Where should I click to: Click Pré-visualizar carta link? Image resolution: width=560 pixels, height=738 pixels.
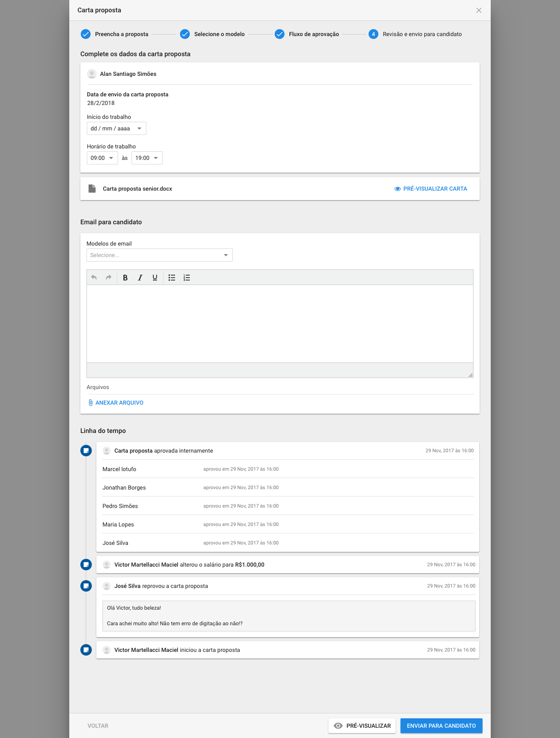pos(430,189)
